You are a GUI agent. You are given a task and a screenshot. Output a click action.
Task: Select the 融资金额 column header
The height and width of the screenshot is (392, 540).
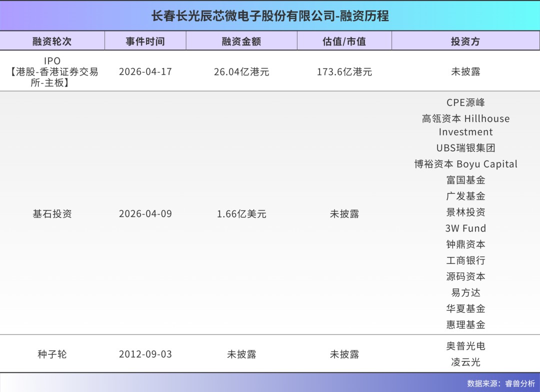241,41
